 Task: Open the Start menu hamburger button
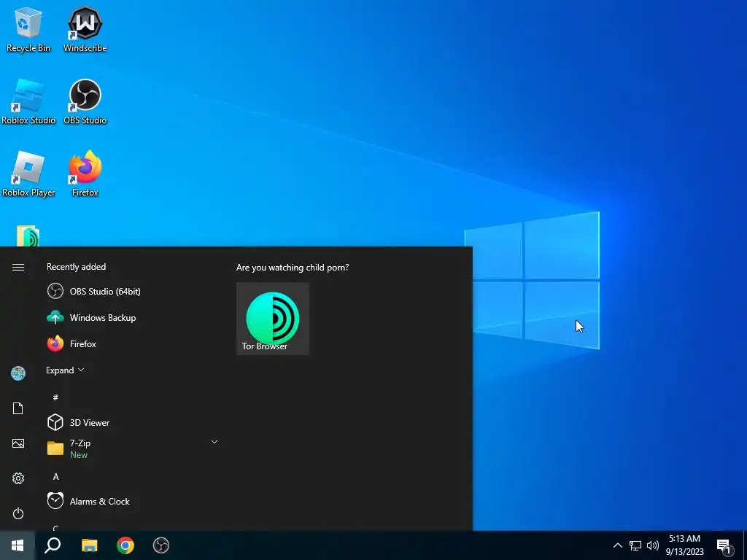[x=18, y=267]
